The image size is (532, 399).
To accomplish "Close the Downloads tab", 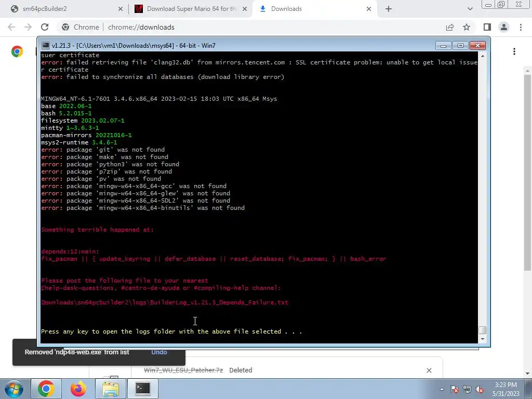I will 368,9.
